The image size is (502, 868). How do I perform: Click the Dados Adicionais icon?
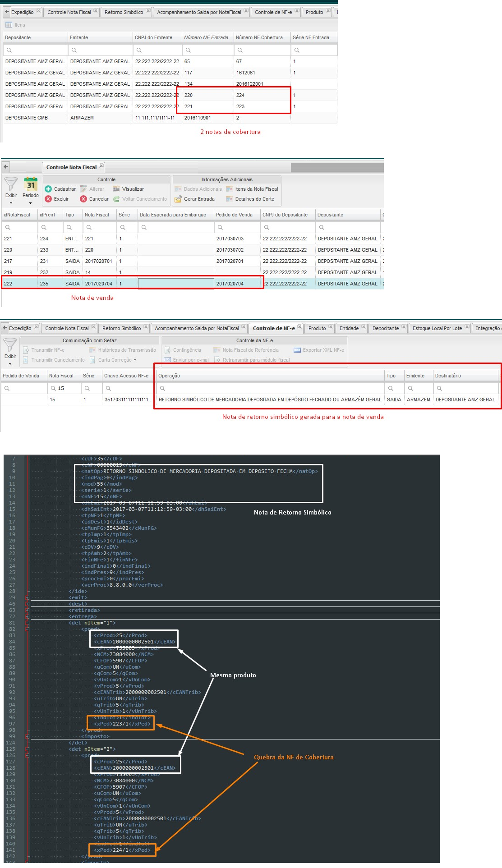pyautogui.click(x=178, y=189)
